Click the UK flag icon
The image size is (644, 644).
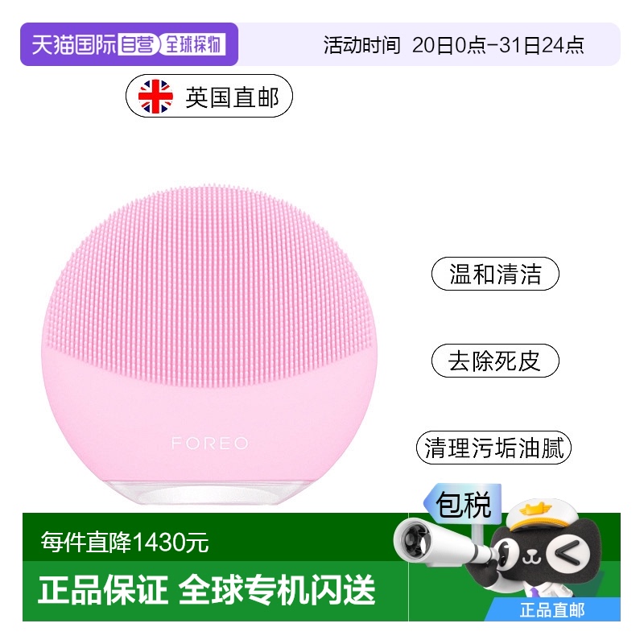[155, 97]
